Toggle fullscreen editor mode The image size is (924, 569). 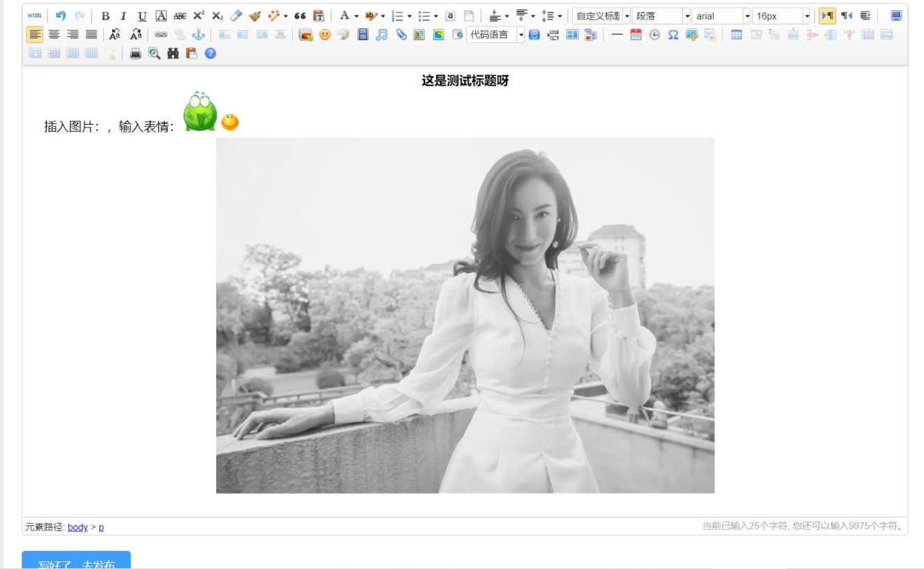click(x=896, y=15)
